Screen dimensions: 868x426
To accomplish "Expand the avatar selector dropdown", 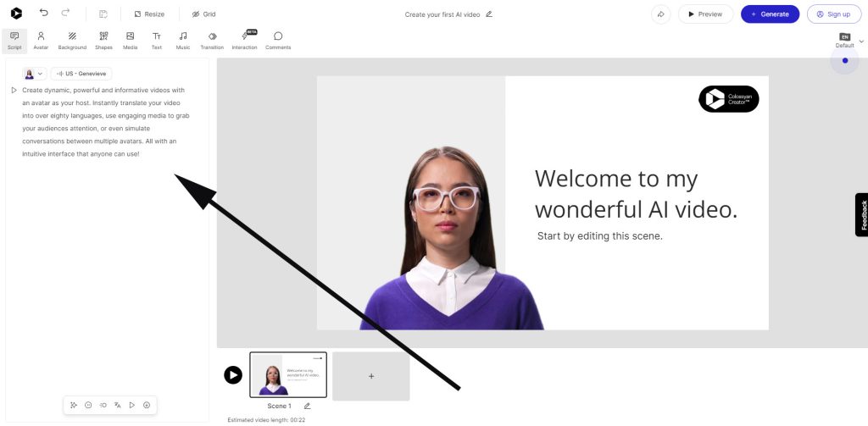I will click(35, 74).
